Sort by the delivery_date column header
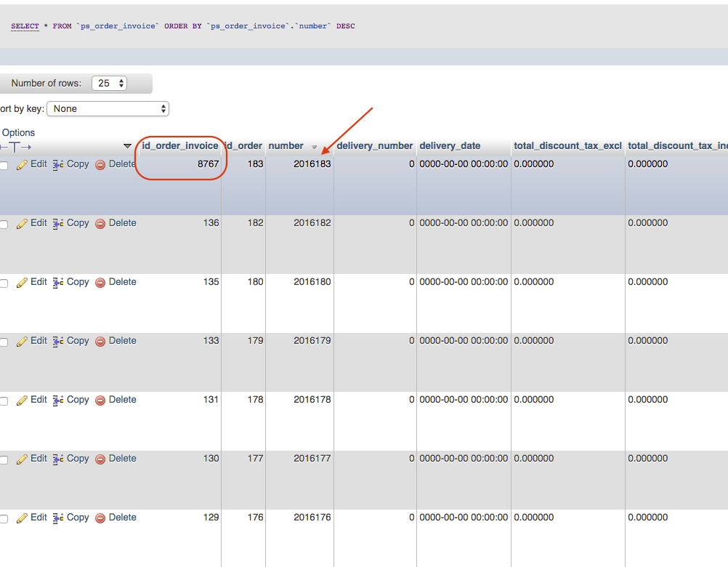The width and height of the screenshot is (728, 567). click(x=450, y=146)
